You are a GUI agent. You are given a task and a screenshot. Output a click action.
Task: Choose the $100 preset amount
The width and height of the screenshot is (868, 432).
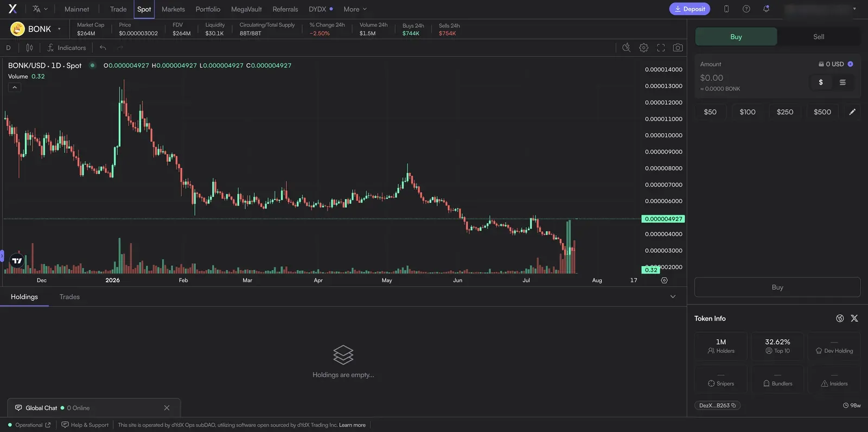tap(748, 112)
